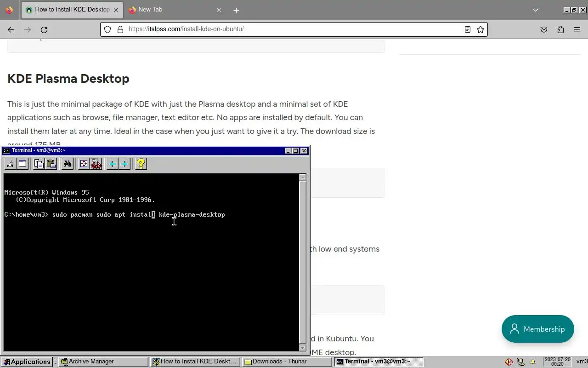Open network connection tray icon
Screen dimensions: 588x368
pos(521,362)
